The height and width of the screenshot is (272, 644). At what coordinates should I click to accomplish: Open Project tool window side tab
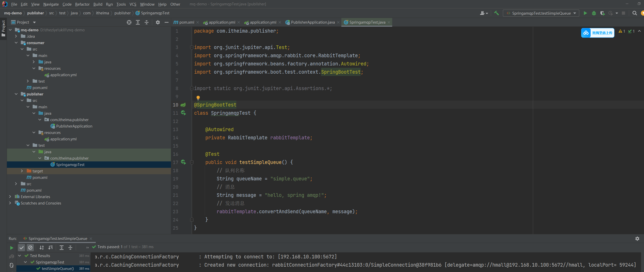(x=3, y=28)
